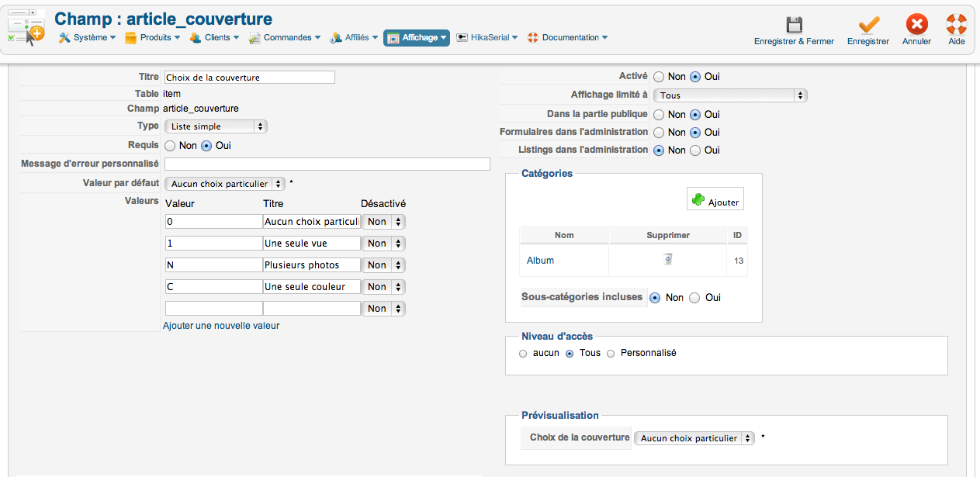Click the Enregistrer & Fermer save icon

pyautogui.click(x=794, y=25)
